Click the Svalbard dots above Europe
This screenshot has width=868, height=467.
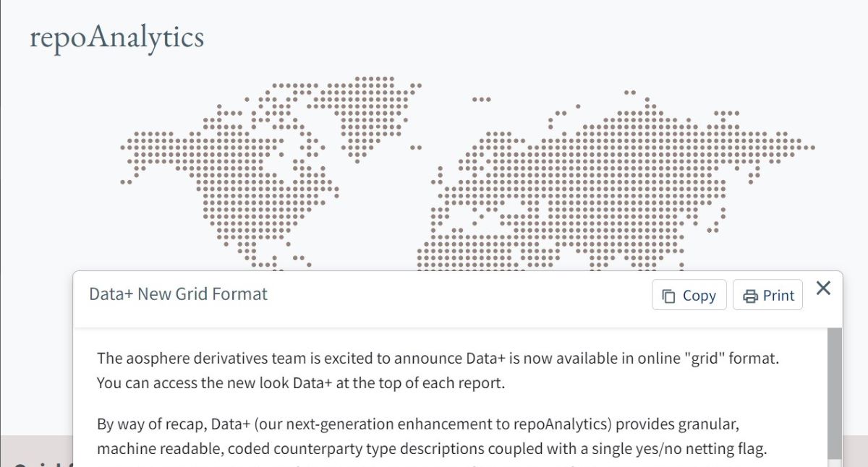coord(482,99)
